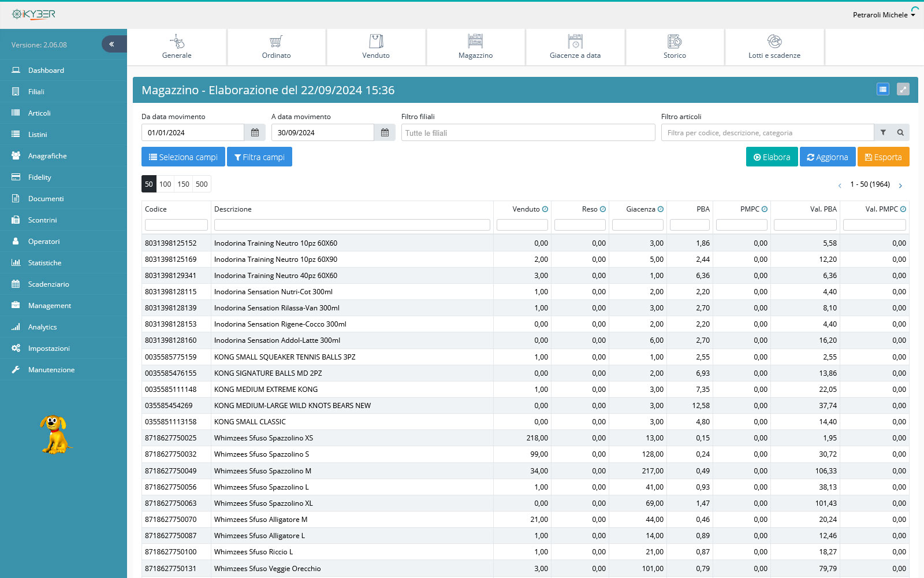The width and height of the screenshot is (924, 578).
Task: Open the Dashboard sidebar icon
Action: point(16,70)
